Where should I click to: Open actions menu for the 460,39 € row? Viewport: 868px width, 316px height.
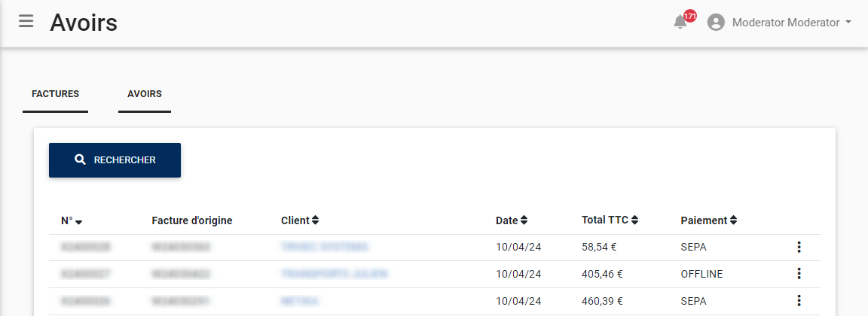coord(799,301)
